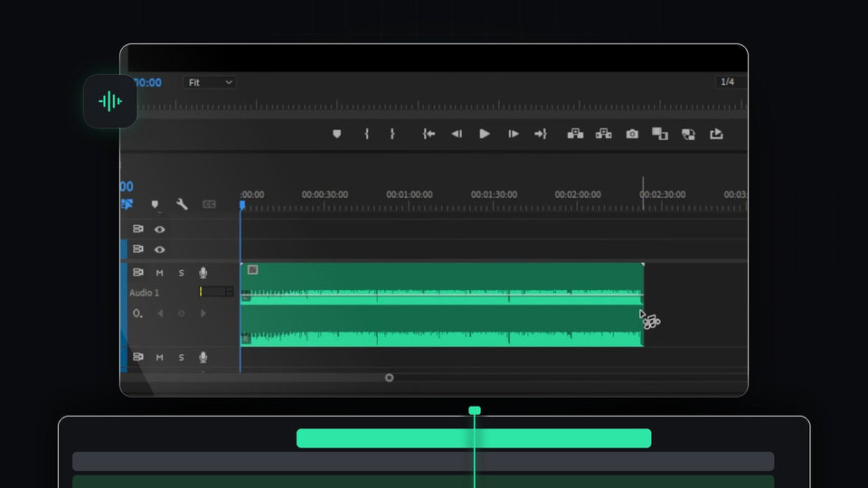Go to Out point button
868x488 pixels.
pos(541,134)
